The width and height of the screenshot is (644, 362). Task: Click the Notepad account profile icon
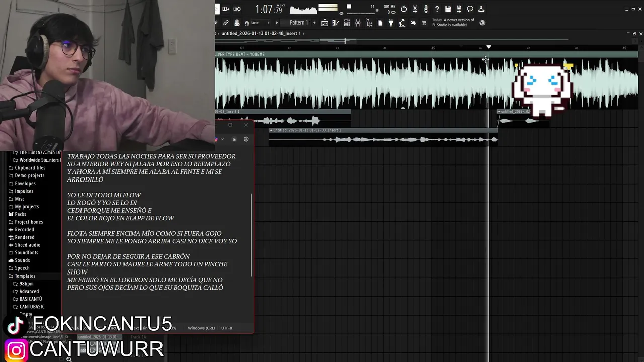point(234,139)
